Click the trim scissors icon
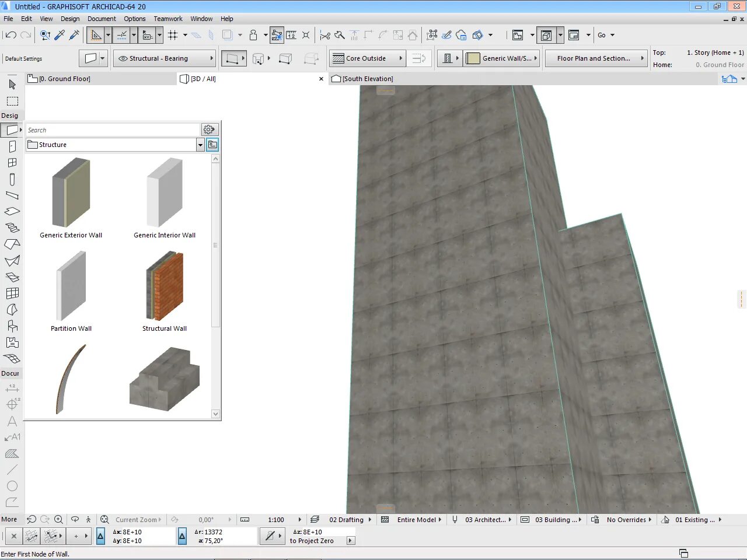The image size is (747, 560). click(325, 35)
